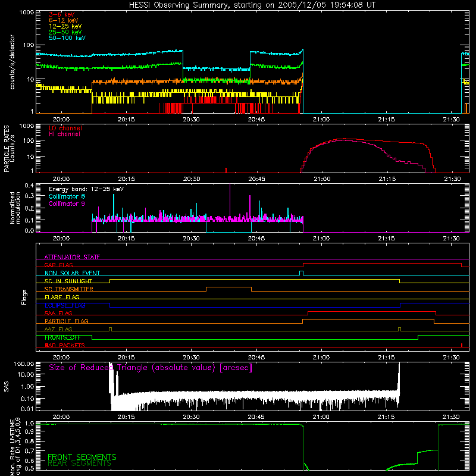This screenshot has height=476, width=476.
Task: Click the 'ECLIPSE_FLAG' flag label
Action: coord(65,305)
